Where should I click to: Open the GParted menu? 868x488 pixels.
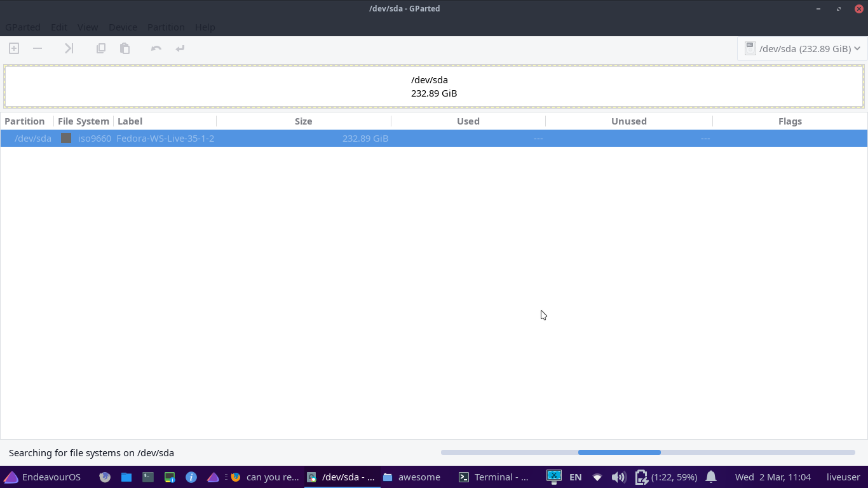coord(23,27)
